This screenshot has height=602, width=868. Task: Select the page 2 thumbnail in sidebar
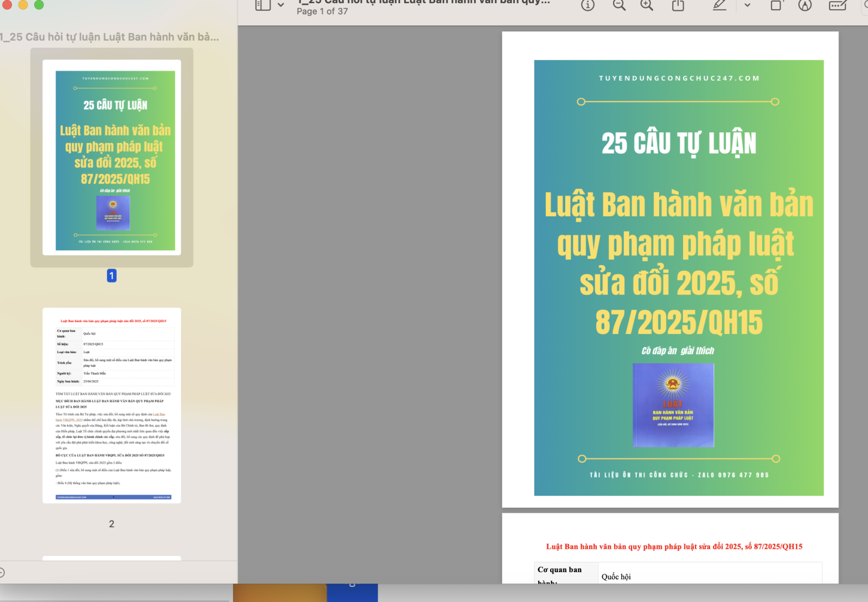(112, 405)
